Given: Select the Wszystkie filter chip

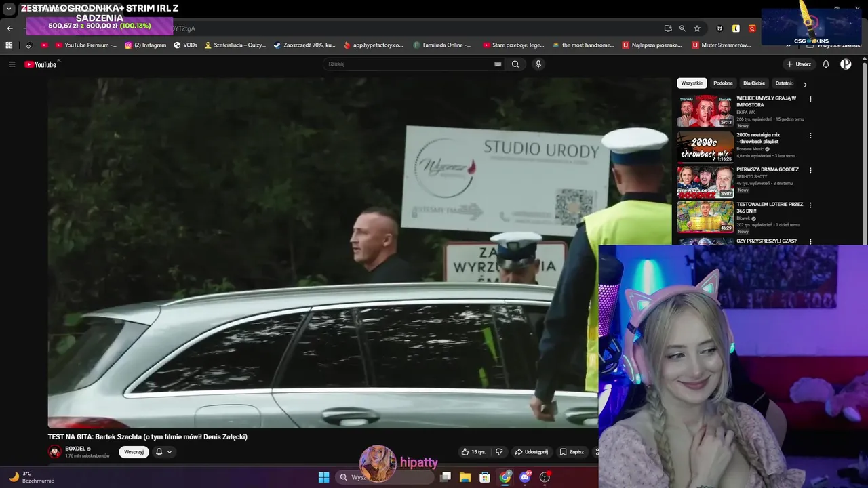Looking at the screenshot, I should tap(692, 83).
